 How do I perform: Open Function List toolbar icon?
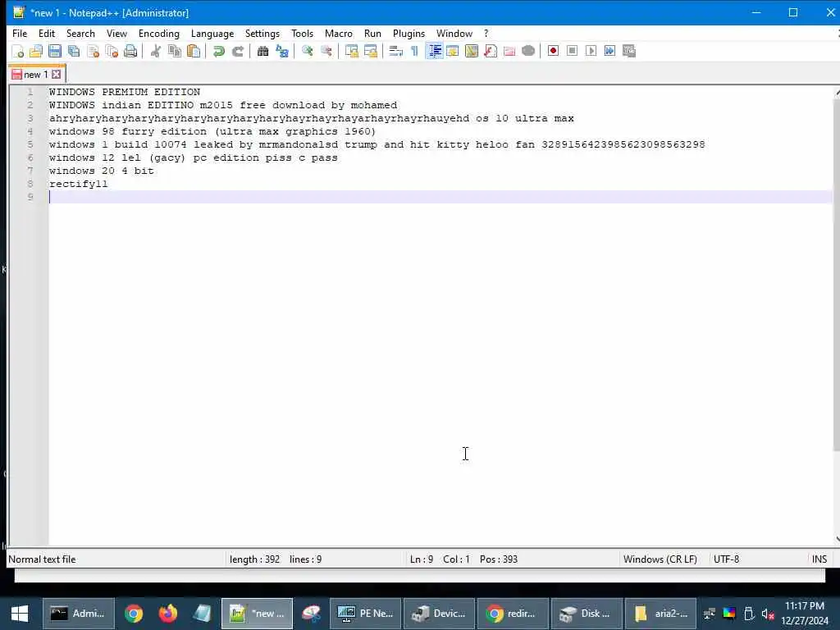[491, 51]
